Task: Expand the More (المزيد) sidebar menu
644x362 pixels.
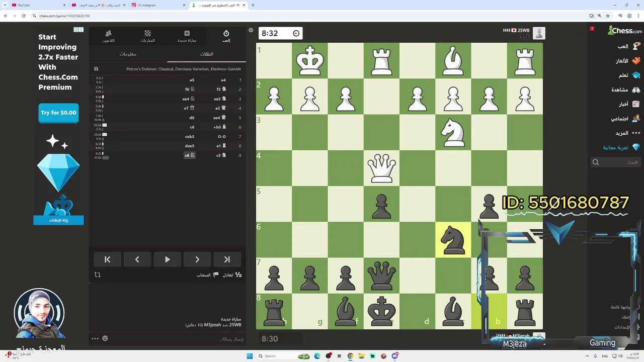Action: click(627, 133)
